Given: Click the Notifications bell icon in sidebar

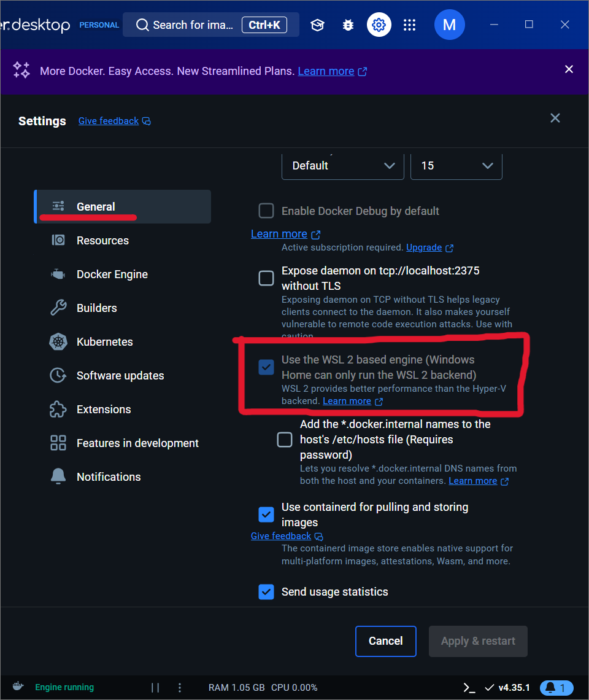Looking at the screenshot, I should point(58,476).
